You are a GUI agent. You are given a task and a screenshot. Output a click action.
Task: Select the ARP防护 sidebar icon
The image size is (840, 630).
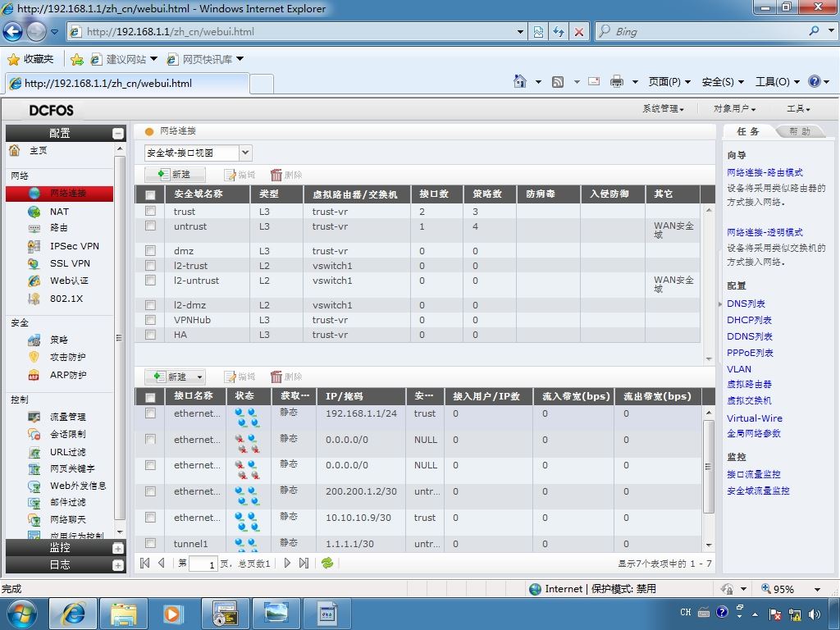click(x=34, y=375)
